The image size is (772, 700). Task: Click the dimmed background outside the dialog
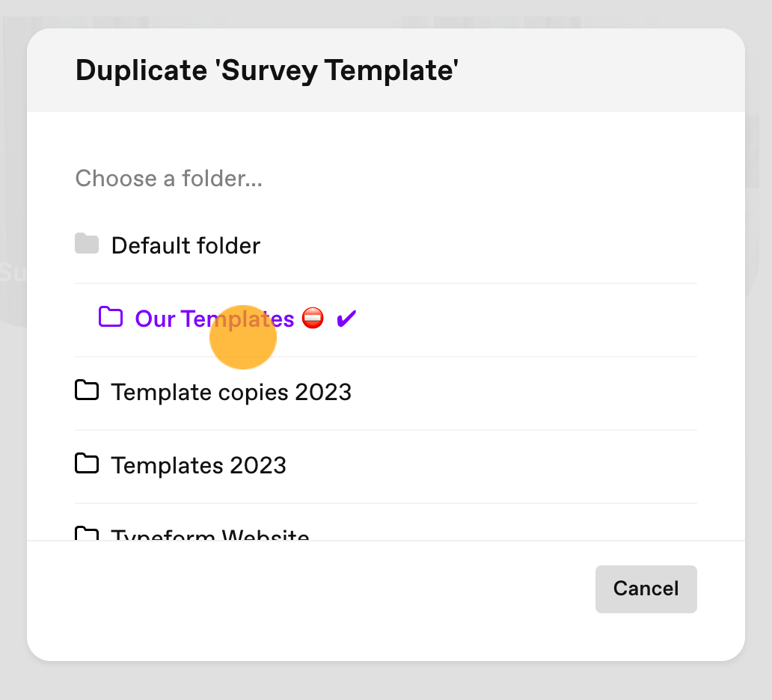point(386,682)
